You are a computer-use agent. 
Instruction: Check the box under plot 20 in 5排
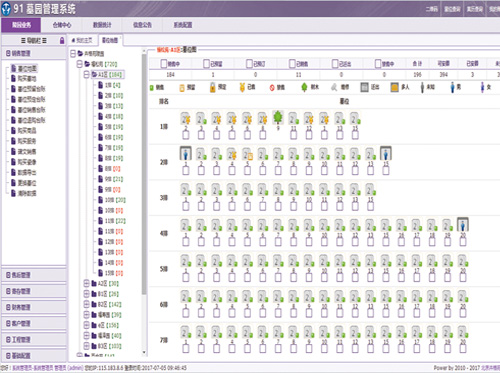(x=463, y=277)
